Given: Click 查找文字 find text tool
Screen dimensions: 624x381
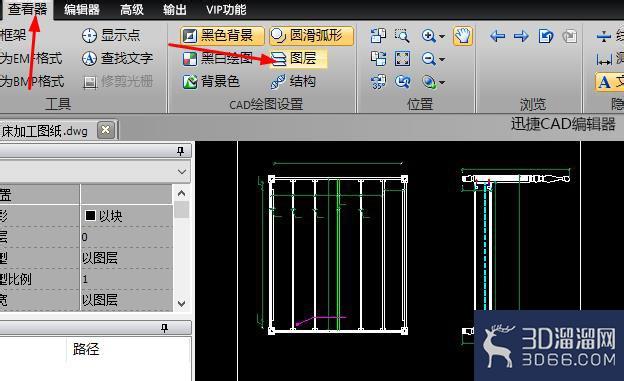Looking at the screenshot, I should click(x=117, y=59).
